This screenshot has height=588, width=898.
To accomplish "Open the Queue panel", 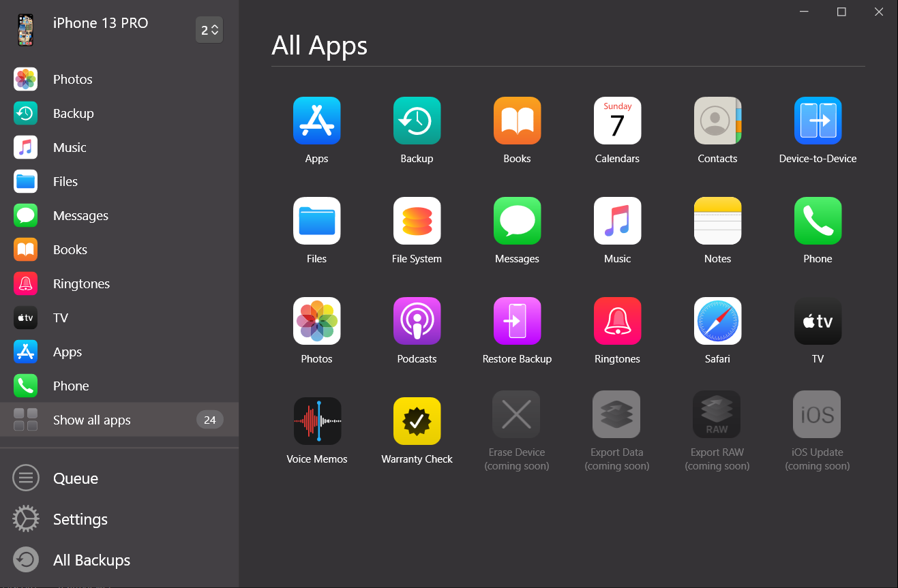I will click(x=75, y=479).
